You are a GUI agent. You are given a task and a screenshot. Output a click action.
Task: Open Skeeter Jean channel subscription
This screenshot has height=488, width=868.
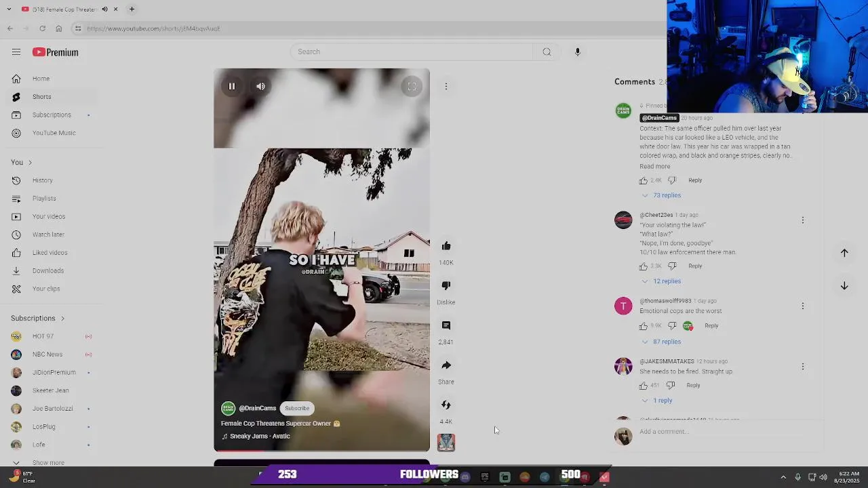pos(50,390)
